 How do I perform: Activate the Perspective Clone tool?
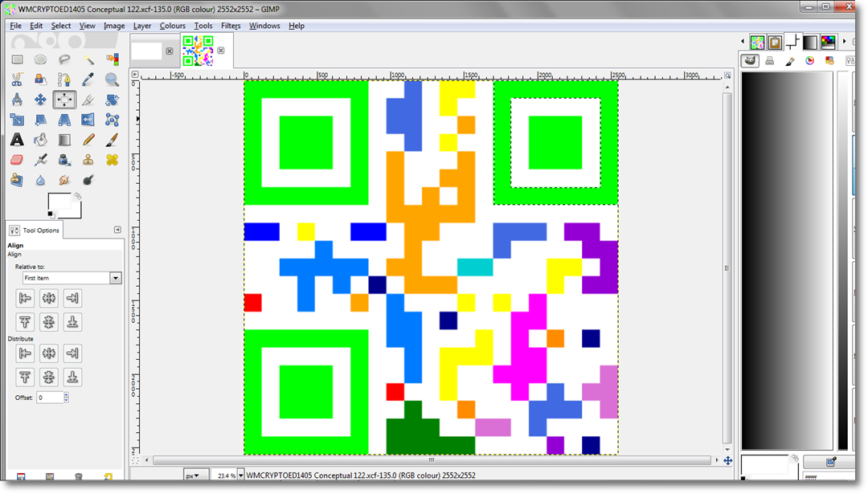click(17, 180)
